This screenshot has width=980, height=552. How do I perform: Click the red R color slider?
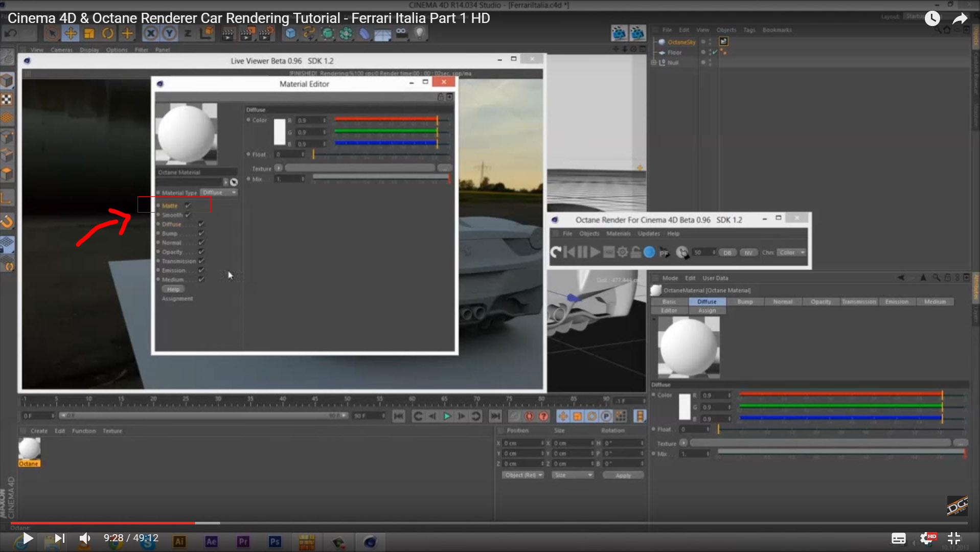[386, 120]
